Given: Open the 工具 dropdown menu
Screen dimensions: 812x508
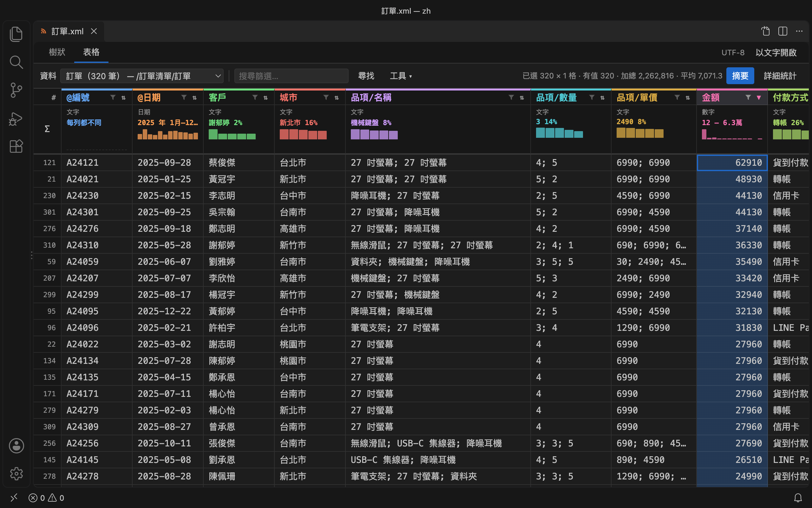Looking at the screenshot, I should tap(401, 76).
